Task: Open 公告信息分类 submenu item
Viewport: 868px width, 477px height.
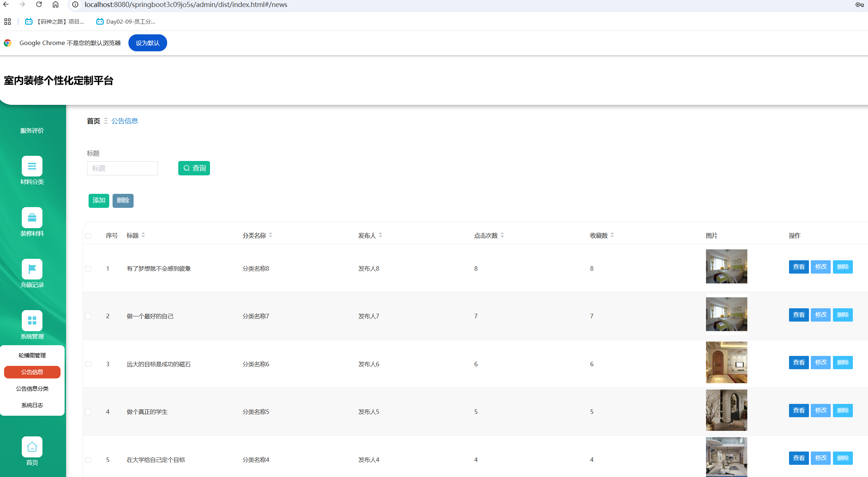Action: pyautogui.click(x=32, y=388)
